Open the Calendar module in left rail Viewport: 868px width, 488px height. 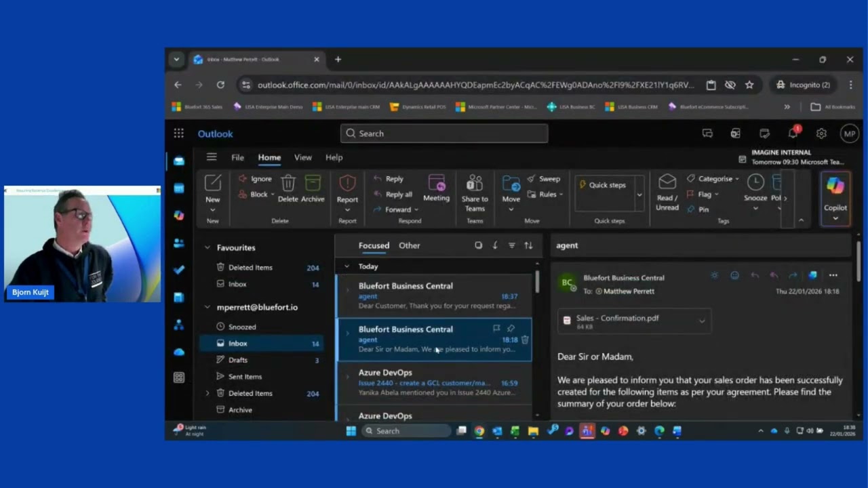pyautogui.click(x=179, y=188)
